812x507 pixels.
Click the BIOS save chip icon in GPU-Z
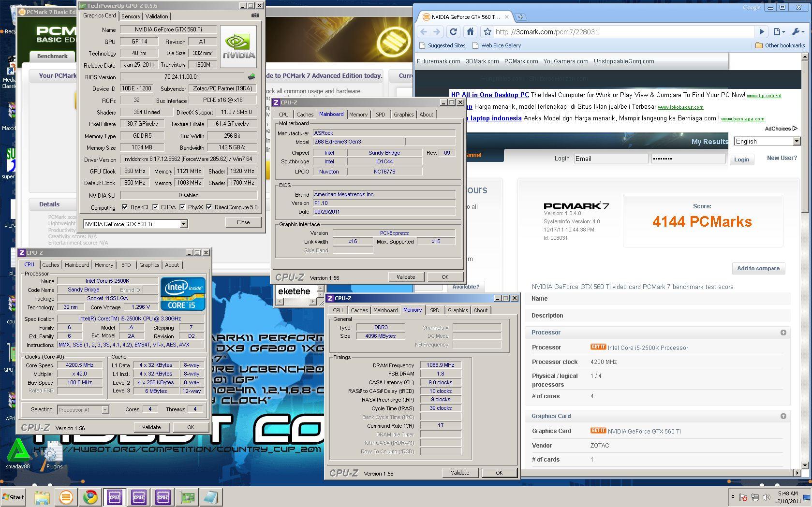(251, 77)
